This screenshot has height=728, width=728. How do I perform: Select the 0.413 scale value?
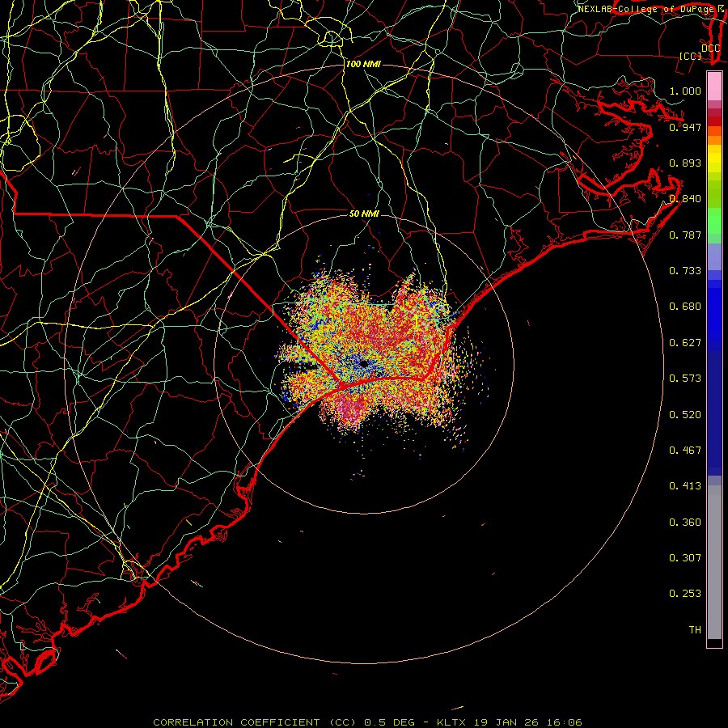pos(685,485)
